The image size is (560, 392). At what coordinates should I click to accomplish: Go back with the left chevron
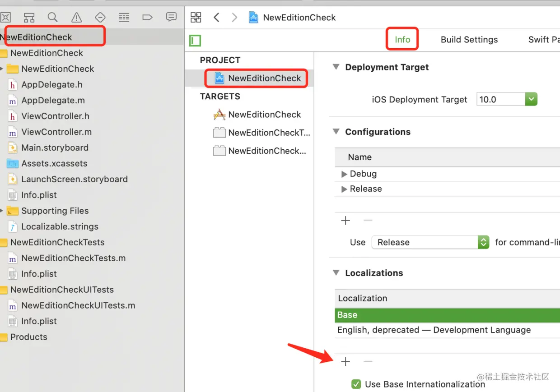(216, 18)
